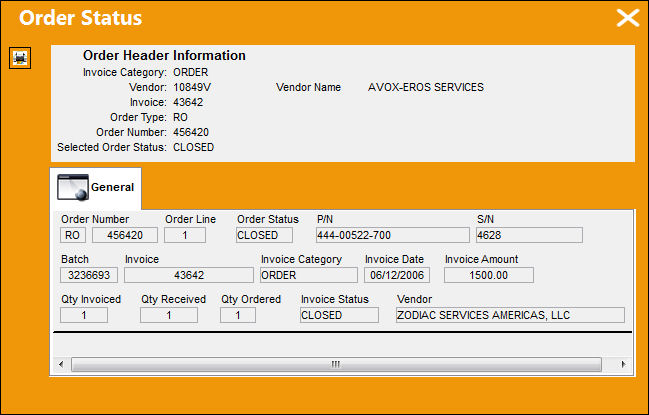Click the header Order Type value RO
The width and height of the screenshot is (649, 415).
pyautogui.click(x=180, y=118)
